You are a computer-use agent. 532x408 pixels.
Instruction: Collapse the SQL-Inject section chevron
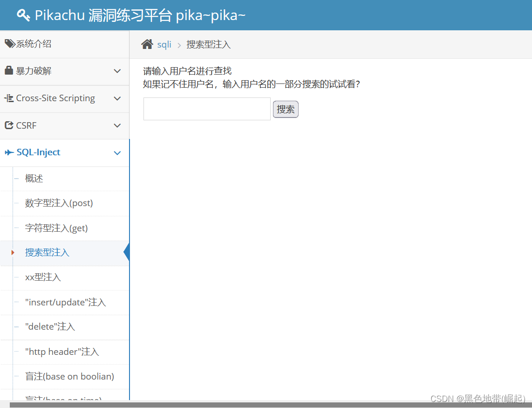tap(117, 153)
